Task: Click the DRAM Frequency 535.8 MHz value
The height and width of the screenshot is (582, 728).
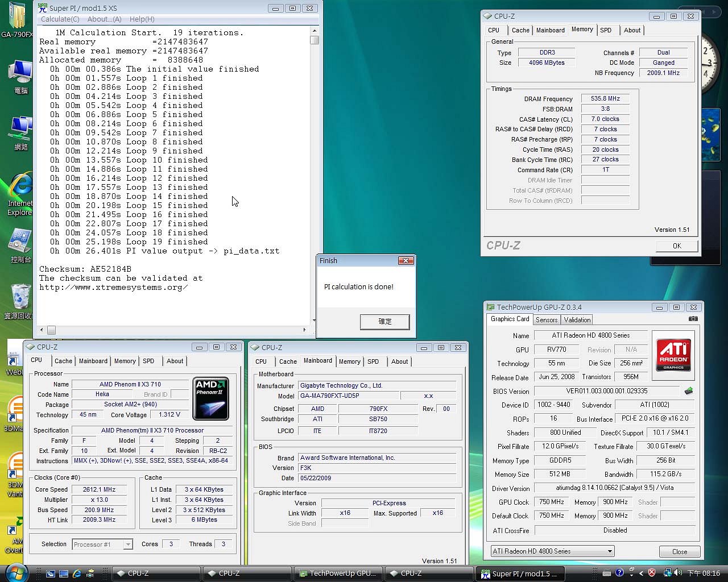Action: coord(605,98)
